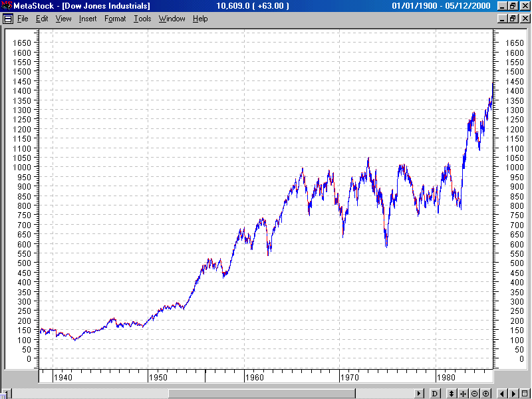Open the Edit menu
This screenshot has height=399, width=532.
point(42,19)
